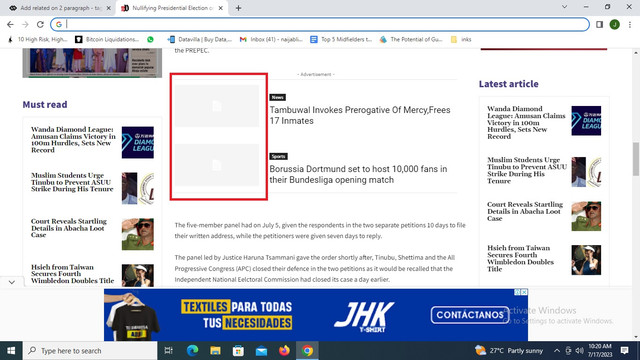Open the volume control icon
The height and width of the screenshot is (360, 640).
click(x=579, y=351)
